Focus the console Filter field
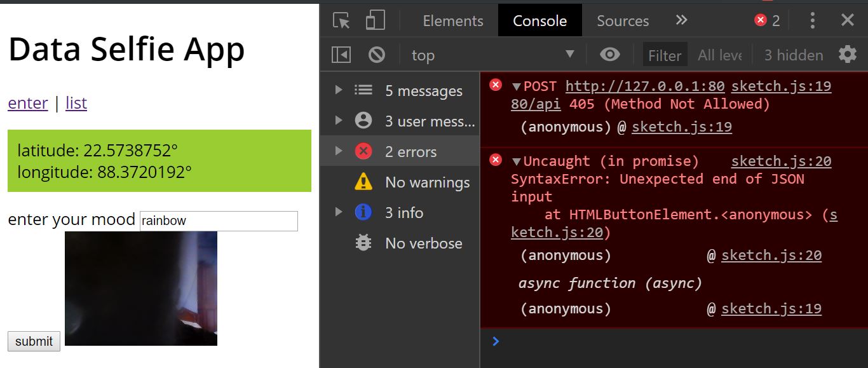Viewport: 868px width, 368px height. click(665, 55)
